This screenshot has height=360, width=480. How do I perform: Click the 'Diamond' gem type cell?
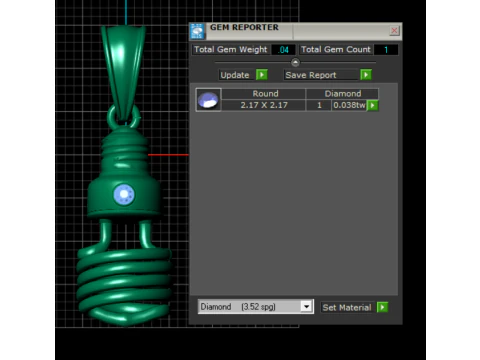point(342,94)
